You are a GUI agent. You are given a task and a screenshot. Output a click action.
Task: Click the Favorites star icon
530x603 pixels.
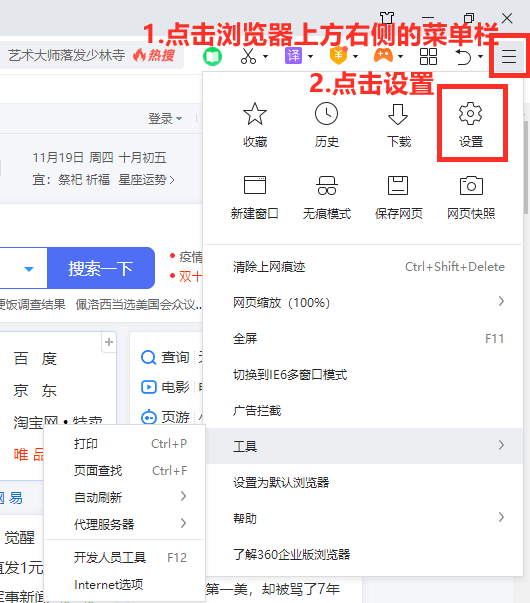click(x=255, y=114)
